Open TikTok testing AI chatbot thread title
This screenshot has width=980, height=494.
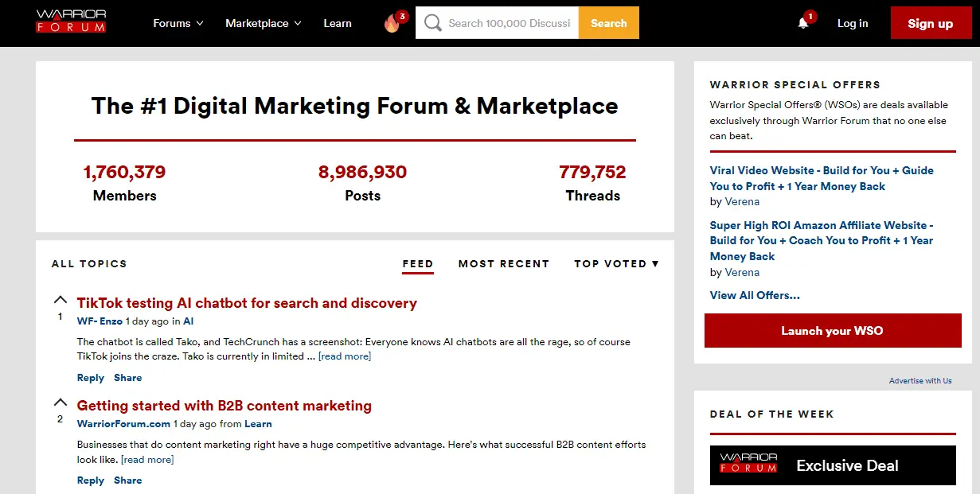[247, 303]
